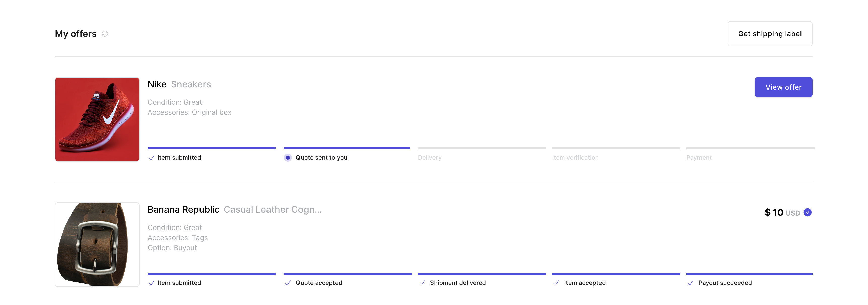This screenshot has width=868, height=305.
Task: Click the Quote sent to you label
Action: click(x=321, y=158)
